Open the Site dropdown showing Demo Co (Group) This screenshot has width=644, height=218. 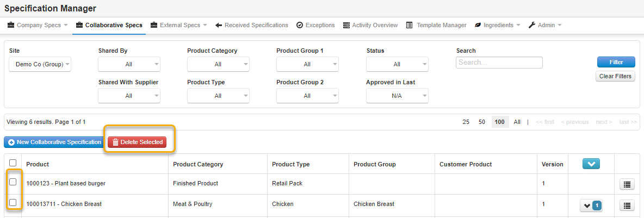[40, 64]
